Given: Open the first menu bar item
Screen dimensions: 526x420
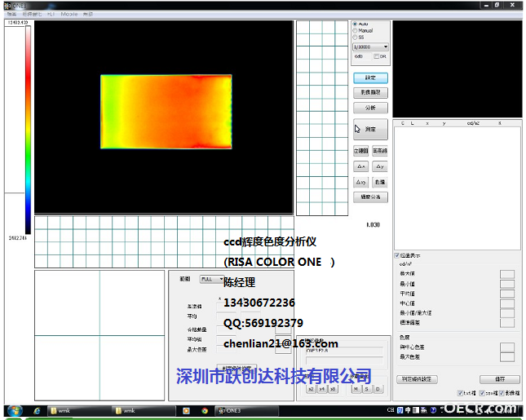Looking at the screenshot, I should click(x=11, y=14).
